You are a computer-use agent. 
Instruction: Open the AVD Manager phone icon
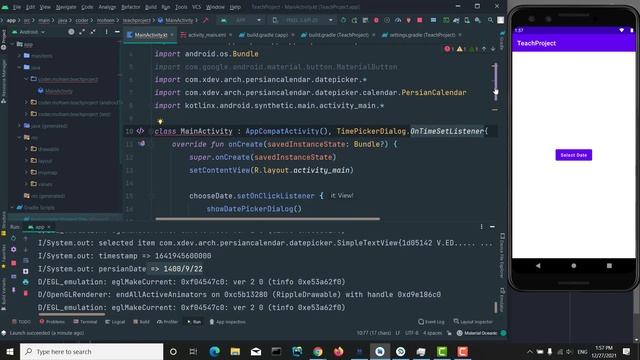pos(467,20)
